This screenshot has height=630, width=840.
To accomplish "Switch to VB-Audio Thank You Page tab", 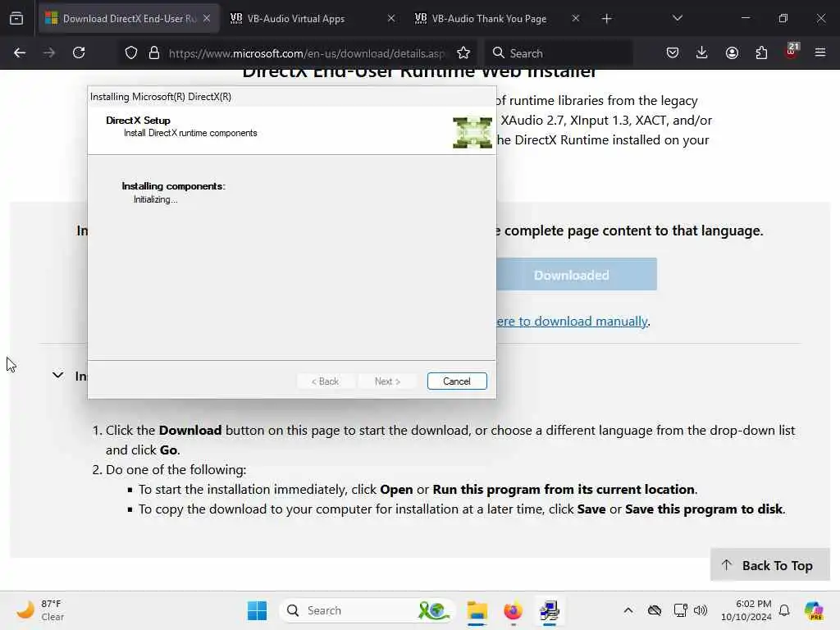I will pyautogui.click(x=496, y=19).
